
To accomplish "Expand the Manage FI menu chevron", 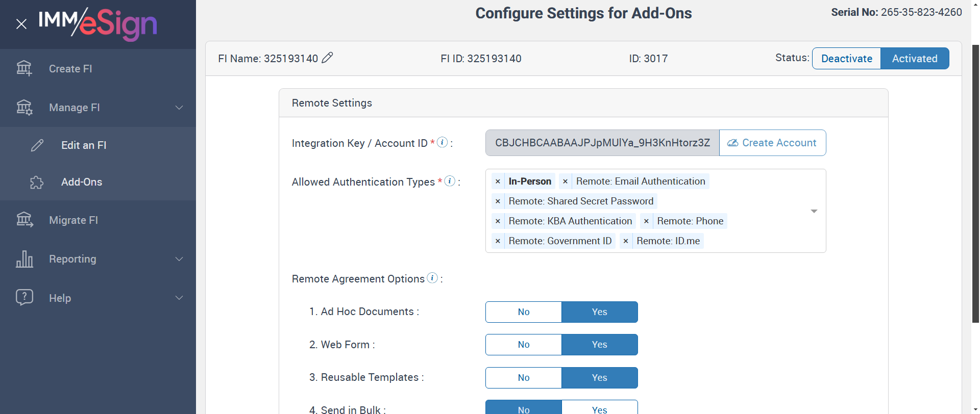I will click(179, 108).
